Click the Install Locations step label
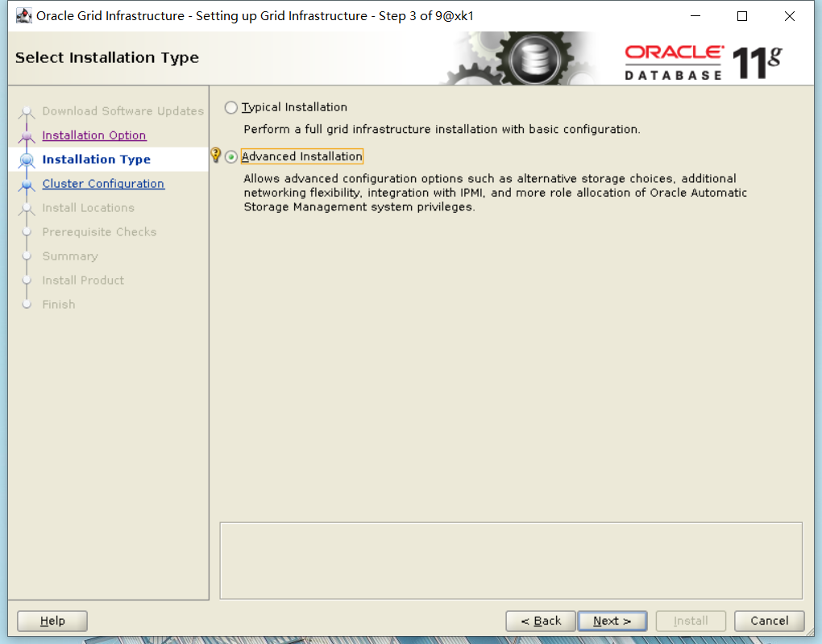822x644 pixels. pos(88,208)
